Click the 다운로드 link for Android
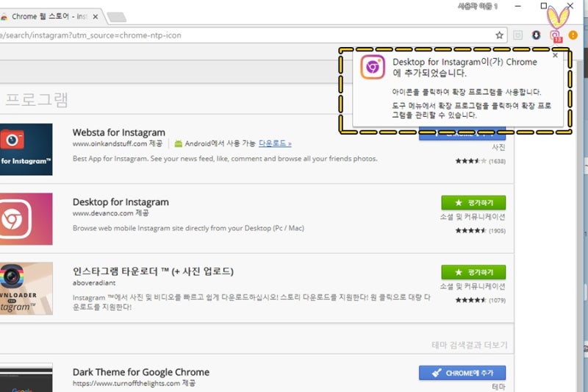The height and width of the screenshot is (392, 588). [x=275, y=143]
